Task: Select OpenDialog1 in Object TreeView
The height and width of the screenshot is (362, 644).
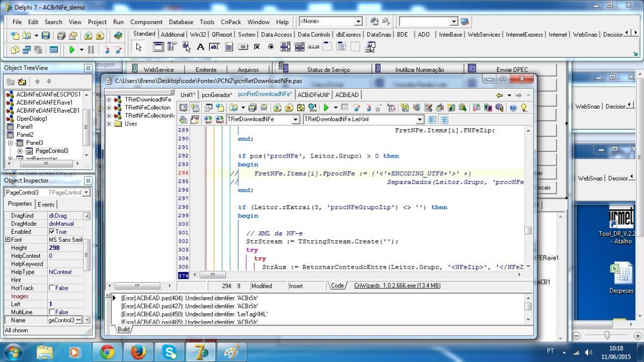Action: pyautogui.click(x=32, y=119)
